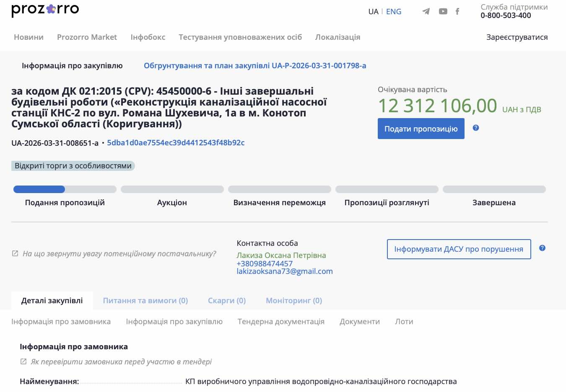Click help icon beside Інформувати ДАСУ button
This screenshot has width=566, height=392.
(x=542, y=248)
